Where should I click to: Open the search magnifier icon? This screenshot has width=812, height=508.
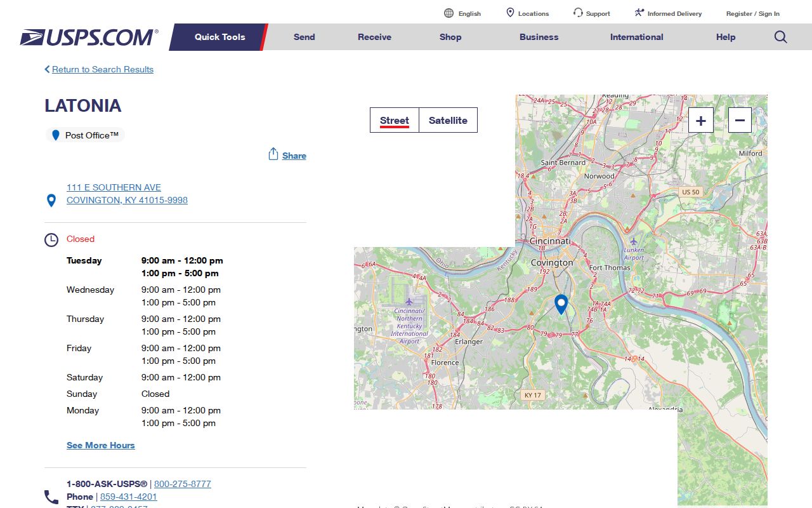tap(781, 37)
